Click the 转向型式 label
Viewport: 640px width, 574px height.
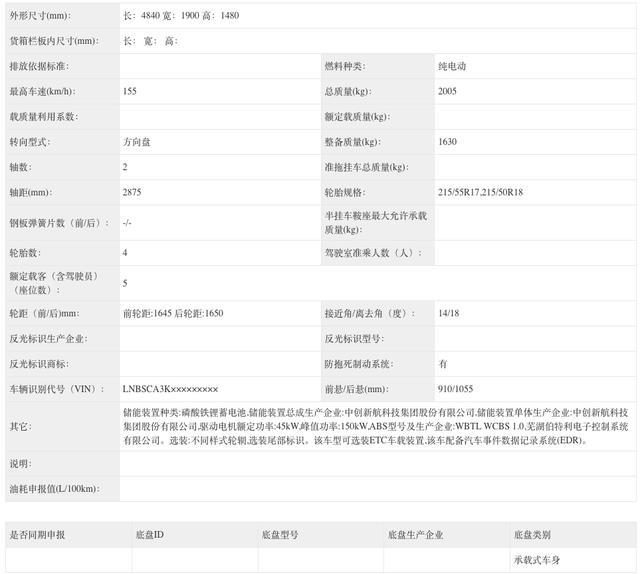pos(30,142)
